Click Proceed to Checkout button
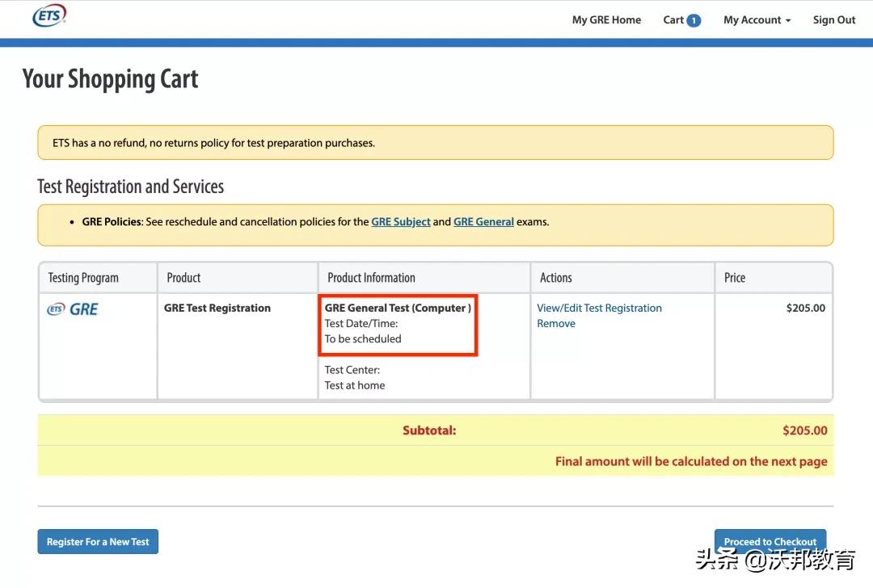This screenshot has height=588, width=873. [x=770, y=541]
